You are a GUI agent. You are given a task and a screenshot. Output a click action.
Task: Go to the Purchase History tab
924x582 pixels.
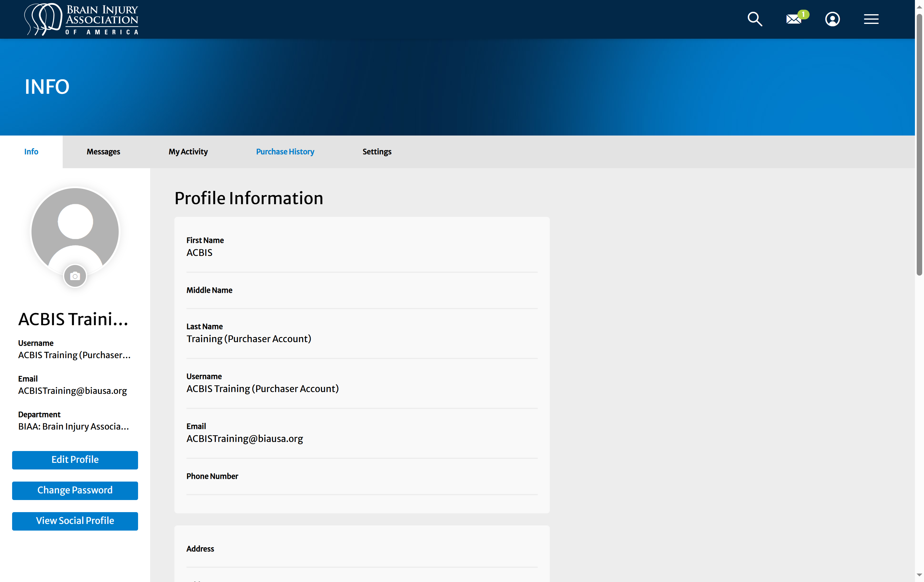(x=285, y=152)
